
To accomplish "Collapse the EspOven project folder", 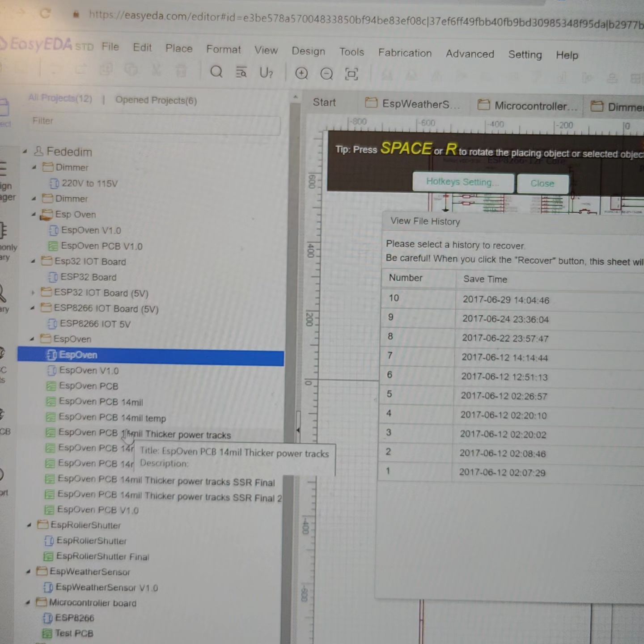I will (32, 339).
